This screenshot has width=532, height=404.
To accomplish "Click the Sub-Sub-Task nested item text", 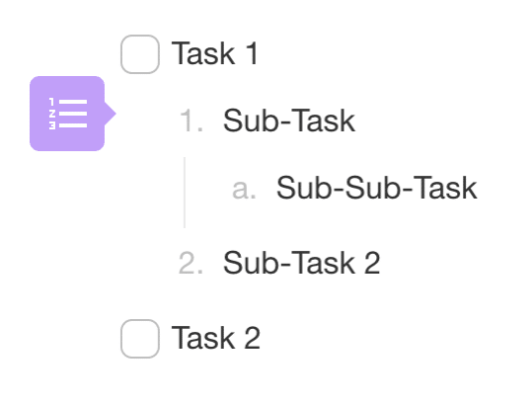I will coord(377,188).
